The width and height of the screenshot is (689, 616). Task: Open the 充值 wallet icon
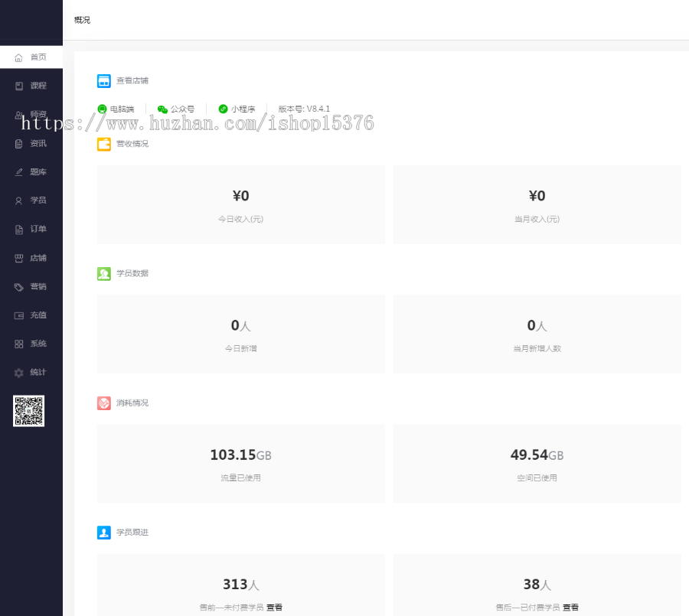coord(18,315)
